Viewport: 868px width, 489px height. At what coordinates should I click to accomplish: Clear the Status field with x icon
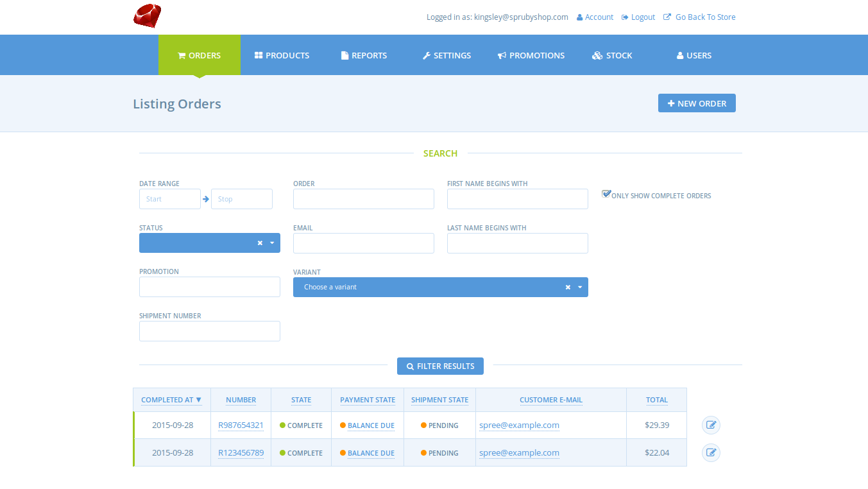(x=260, y=243)
